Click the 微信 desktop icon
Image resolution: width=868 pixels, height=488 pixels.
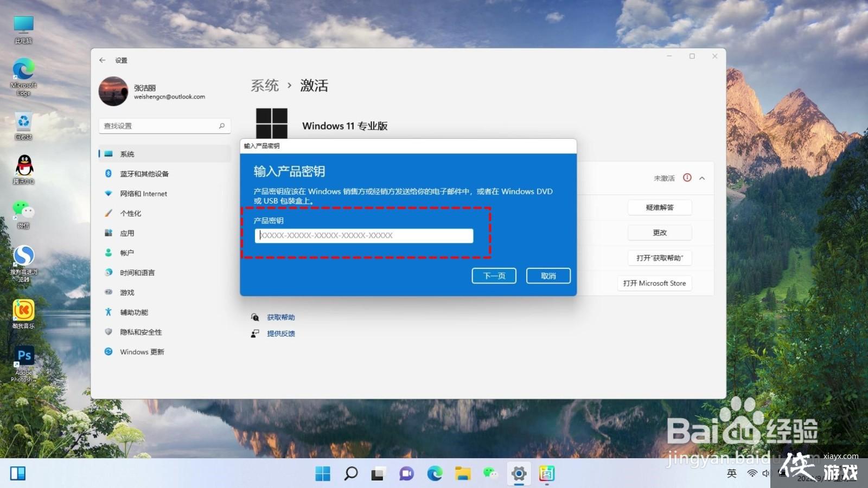click(x=23, y=214)
